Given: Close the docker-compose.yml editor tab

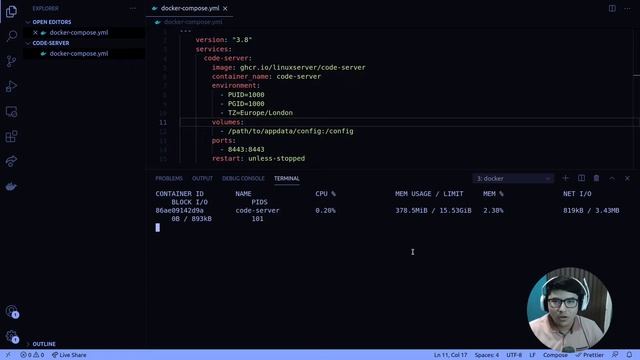Looking at the screenshot, I should click(225, 8).
